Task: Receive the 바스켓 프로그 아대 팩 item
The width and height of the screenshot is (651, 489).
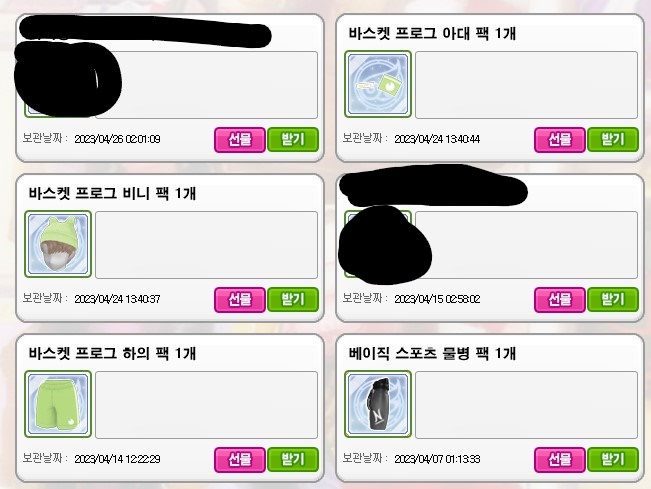Action: [613, 139]
